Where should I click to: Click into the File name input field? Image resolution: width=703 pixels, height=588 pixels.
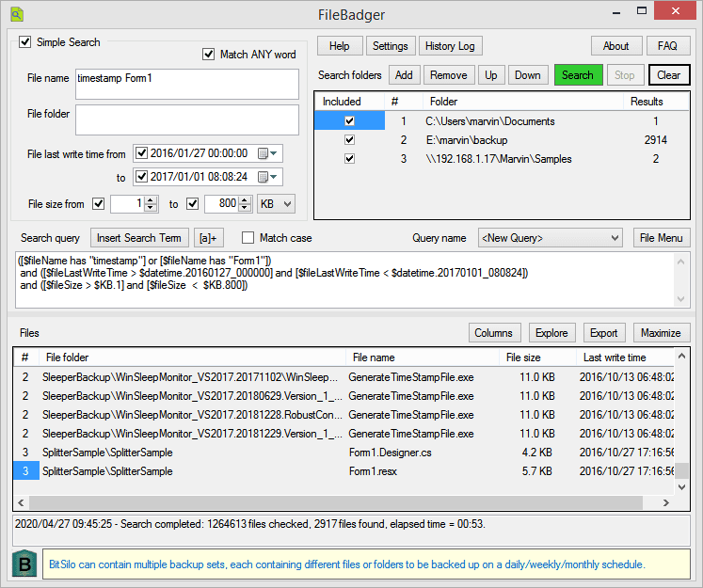(187, 84)
